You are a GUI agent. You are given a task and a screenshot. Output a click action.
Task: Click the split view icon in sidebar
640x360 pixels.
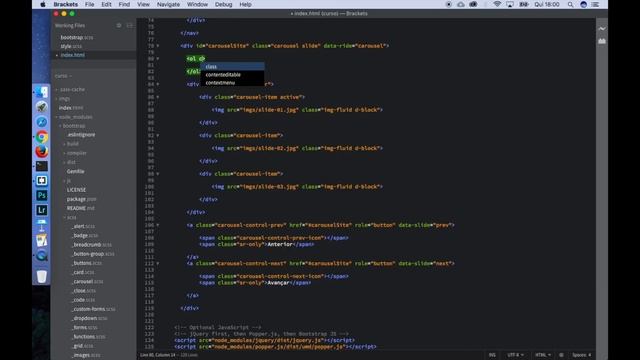tap(129, 25)
